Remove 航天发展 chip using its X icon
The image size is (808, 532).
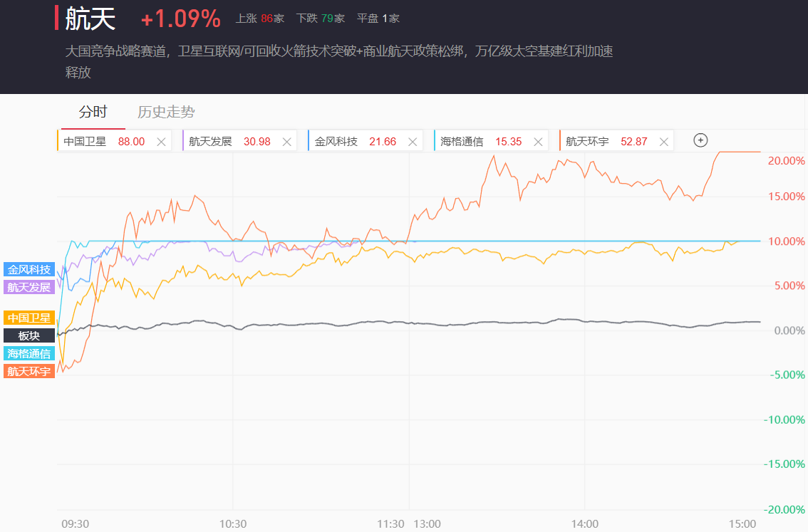tap(287, 142)
